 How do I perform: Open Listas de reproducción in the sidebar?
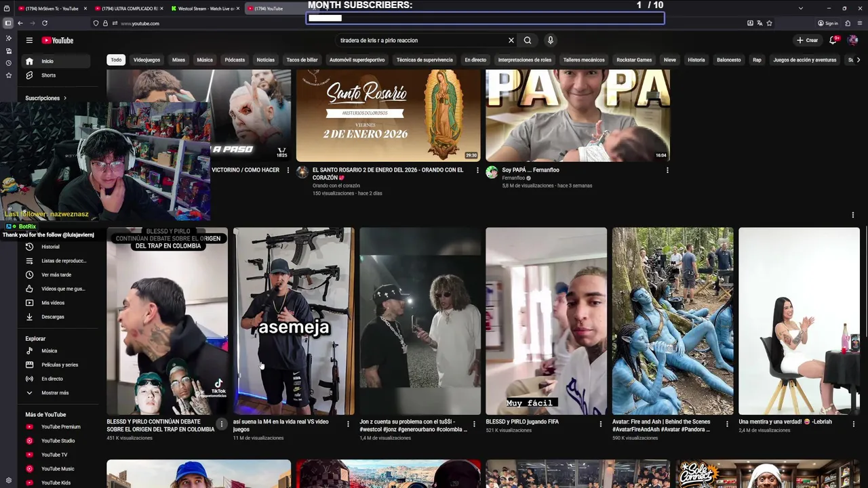click(57, 261)
